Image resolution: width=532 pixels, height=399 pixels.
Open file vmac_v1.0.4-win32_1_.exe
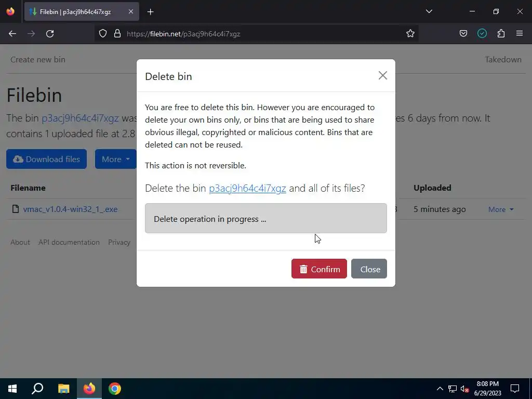(70, 209)
